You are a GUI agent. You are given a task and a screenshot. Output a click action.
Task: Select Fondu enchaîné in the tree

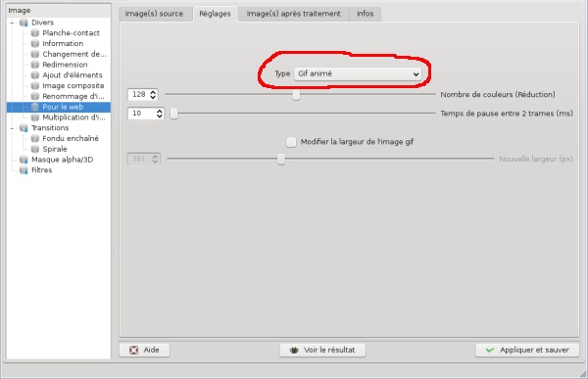click(x=71, y=138)
